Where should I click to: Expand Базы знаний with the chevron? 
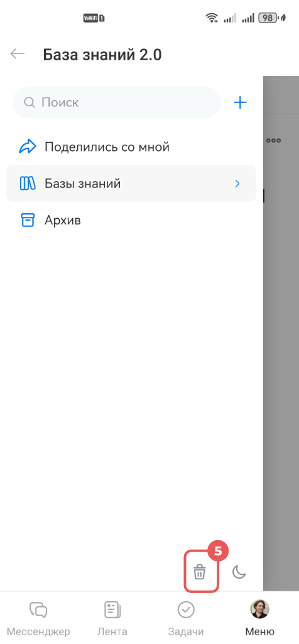click(x=237, y=184)
